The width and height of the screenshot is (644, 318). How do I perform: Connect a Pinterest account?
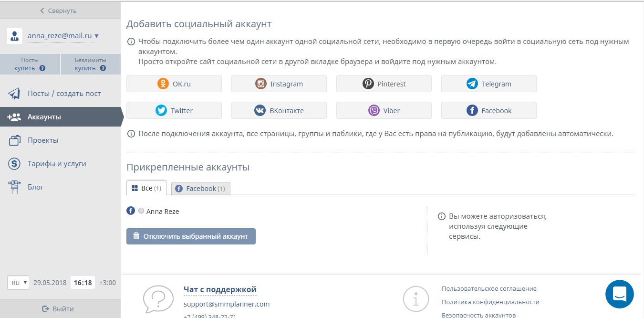point(384,83)
